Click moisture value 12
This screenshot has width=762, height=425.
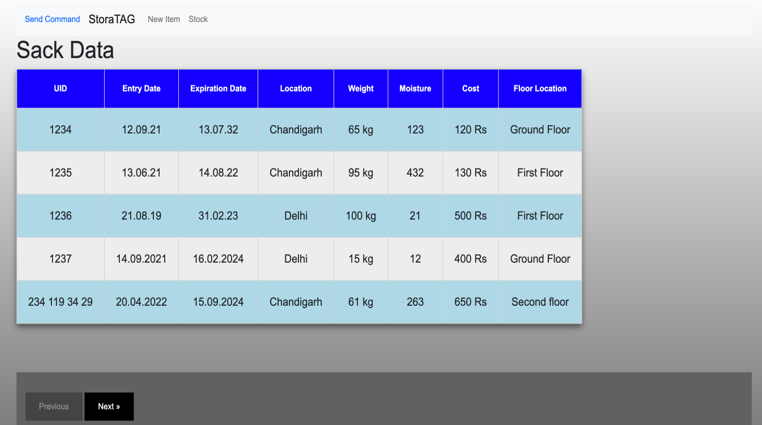415,259
